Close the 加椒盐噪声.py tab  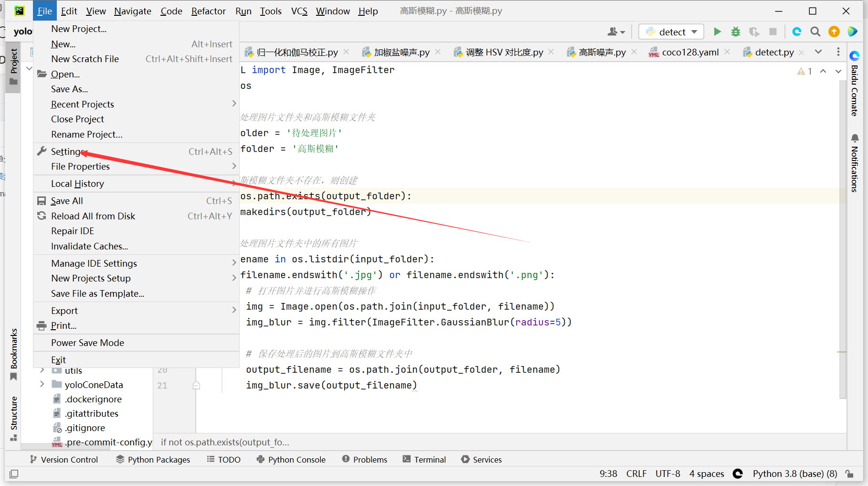click(x=438, y=52)
